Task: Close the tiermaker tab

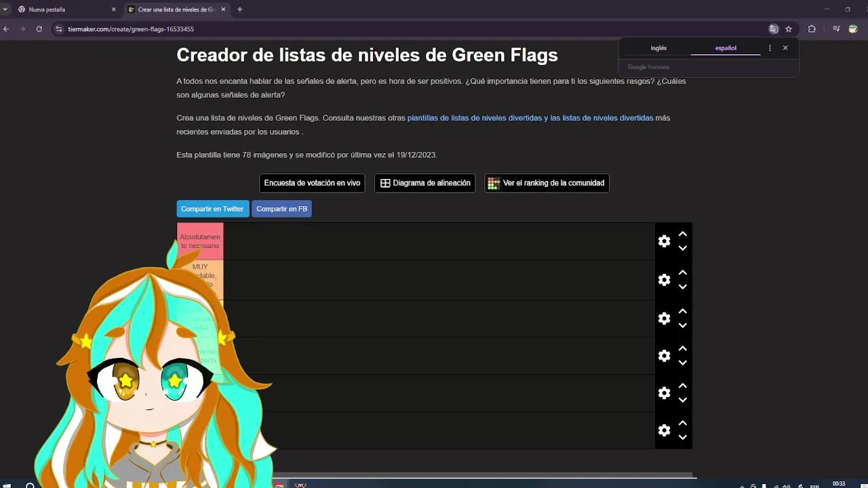Action: (223, 9)
